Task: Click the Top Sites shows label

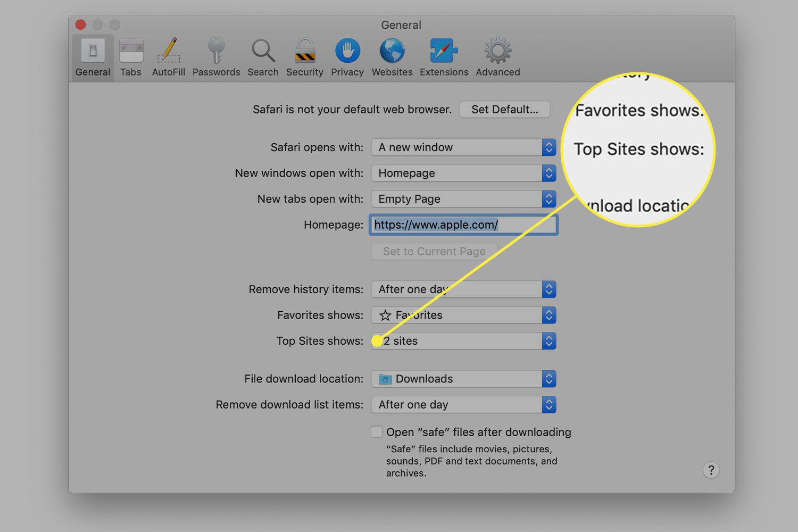Action: [x=320, y=341]
